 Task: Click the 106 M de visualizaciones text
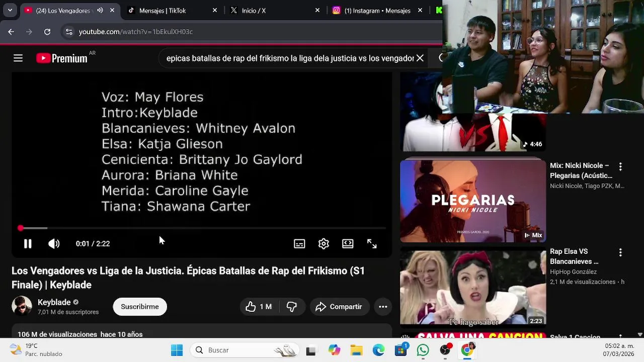pos(57,334)
